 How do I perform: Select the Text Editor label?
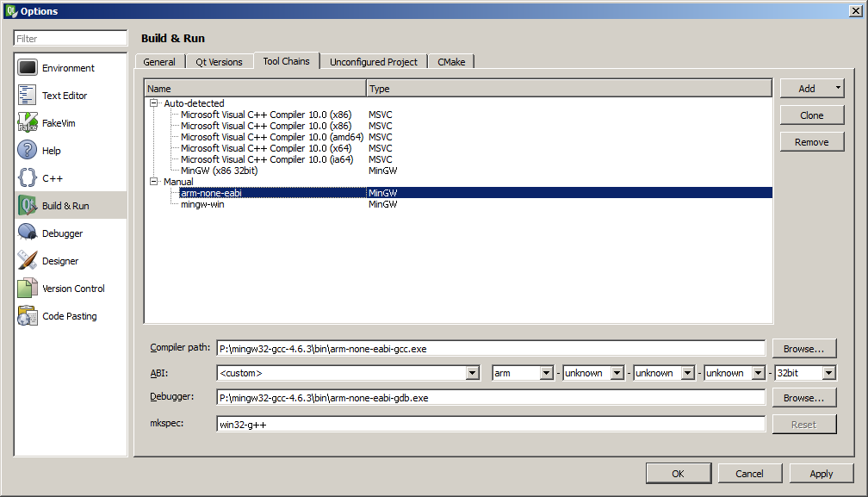(x=65, y=96)
